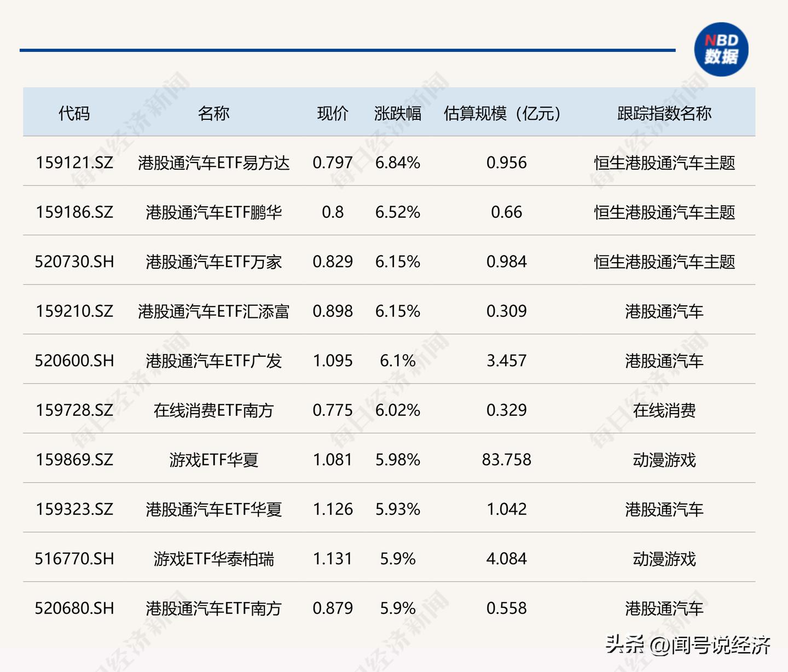This screenshot has height=672, width=788.
Task: Select name 港股通汽车ETF万家
Action: coord(213,262)
